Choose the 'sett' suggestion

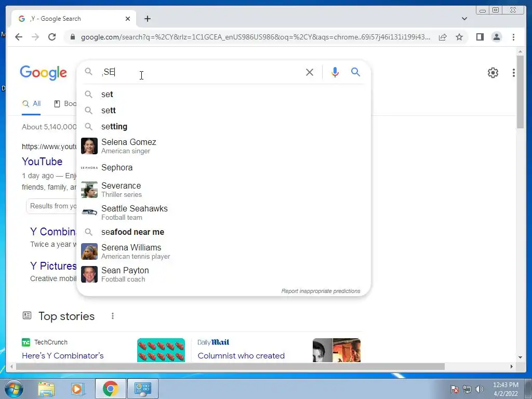pyautogui.click(x=223, y=110)
